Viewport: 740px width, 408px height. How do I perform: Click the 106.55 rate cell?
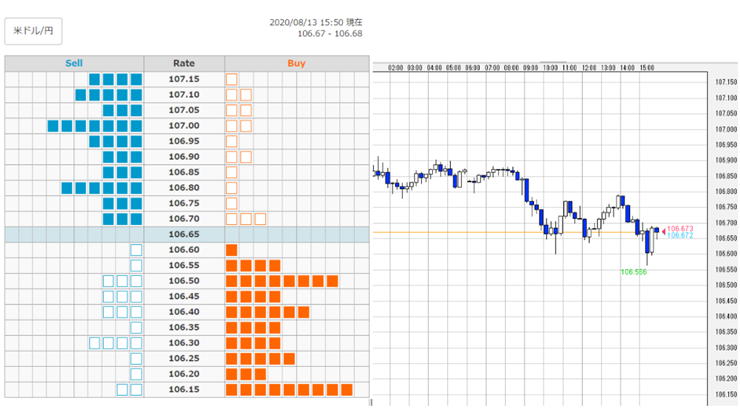point(184,266)
